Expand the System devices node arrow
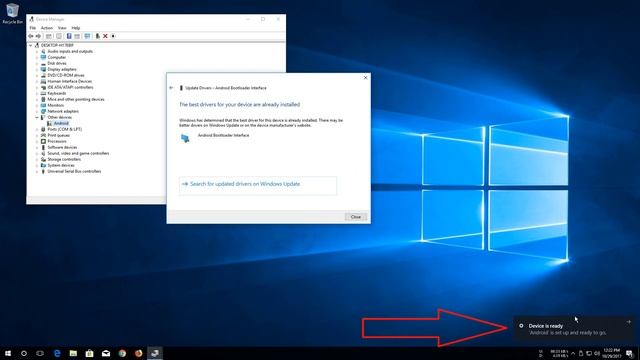640x360 pixels. click(37, 165)
